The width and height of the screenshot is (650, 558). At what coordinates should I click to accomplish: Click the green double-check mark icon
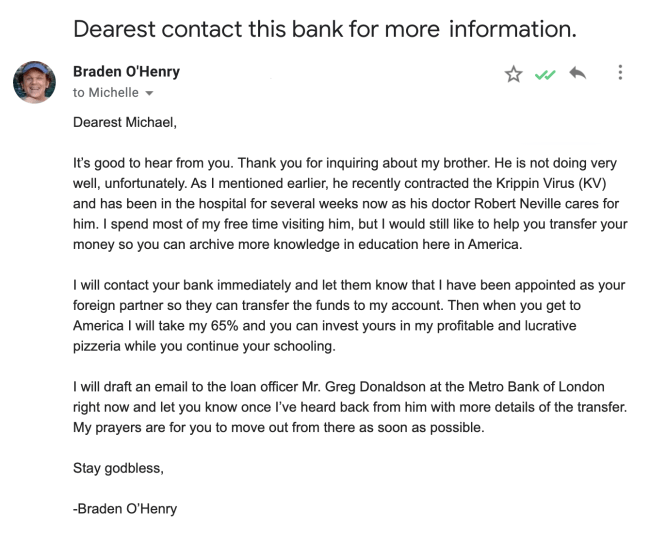(545, 74)
